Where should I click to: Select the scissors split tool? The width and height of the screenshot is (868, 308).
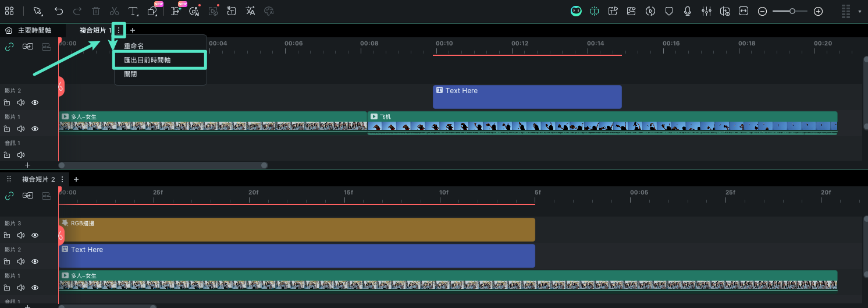click(114, 11)
